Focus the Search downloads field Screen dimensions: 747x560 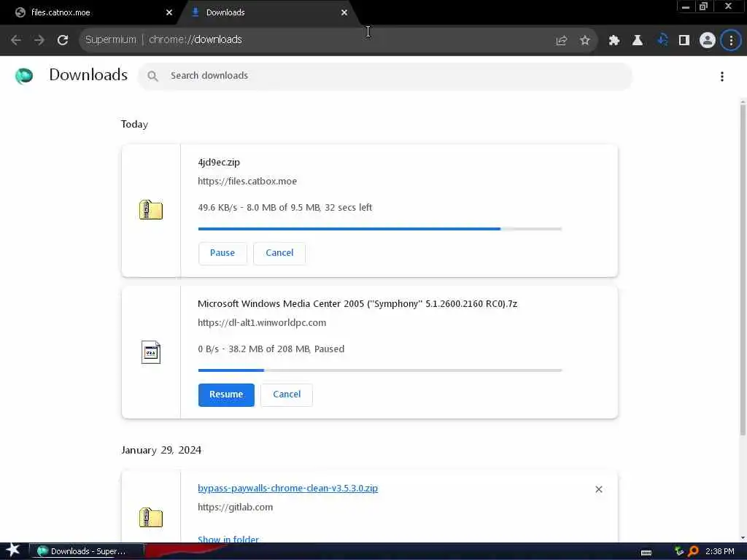tap(385, 76)
